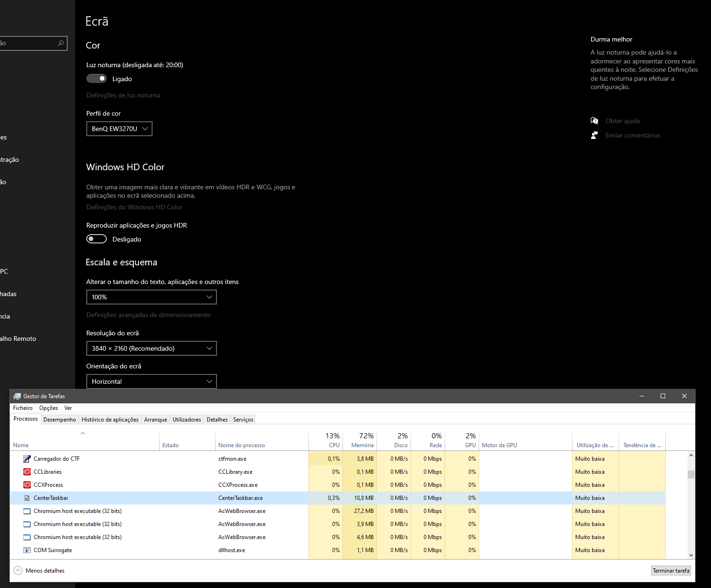The height and width of the screenshot is (588, 711).
Task: Enable Reproduzir aplicações e jogos HDR
Action: click(96, 238)
